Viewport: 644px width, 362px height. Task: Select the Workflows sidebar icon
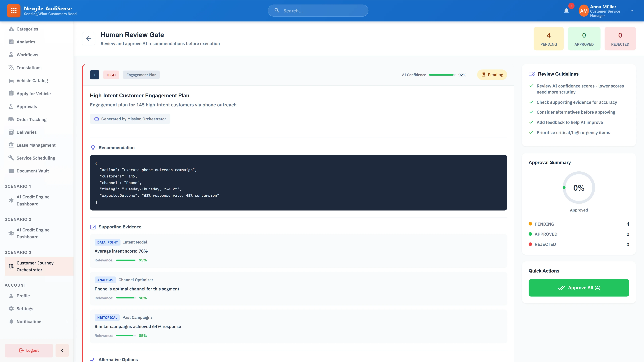11,55
